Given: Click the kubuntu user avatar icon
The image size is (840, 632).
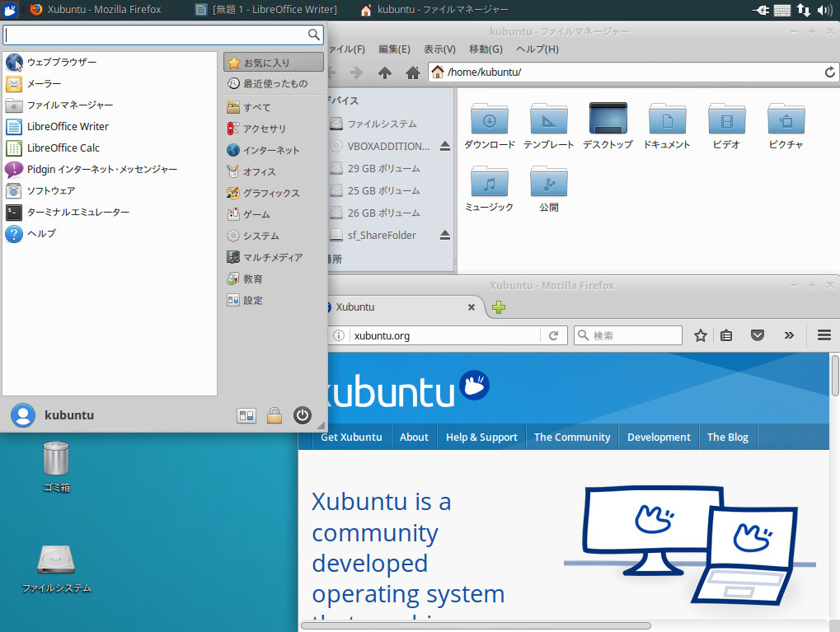Looking at the screenshot, I should point(23,415).
